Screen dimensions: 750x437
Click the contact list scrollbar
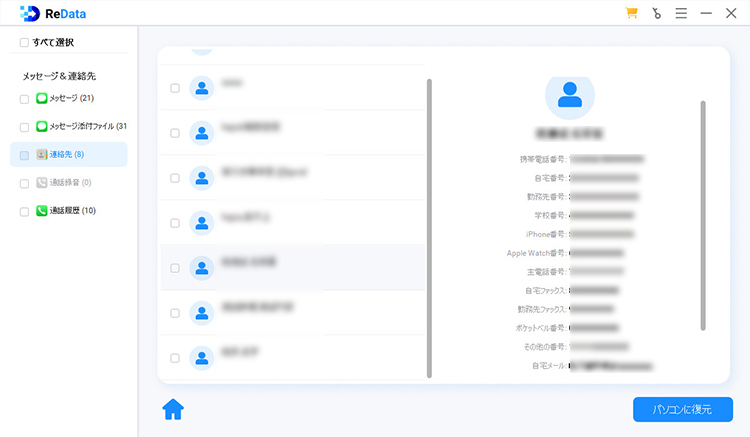pyautogui.click(x=429, y=229)
